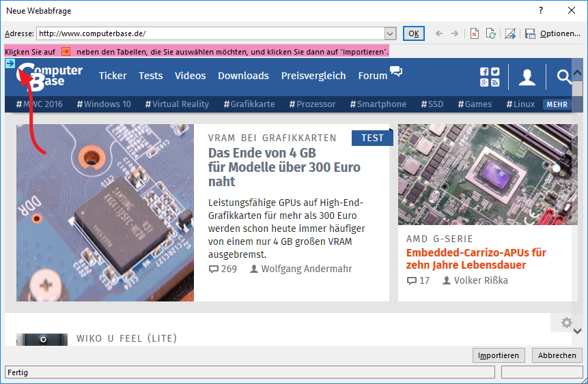
Task: Open the Ticker menu item
Action: tap(113, 76)
